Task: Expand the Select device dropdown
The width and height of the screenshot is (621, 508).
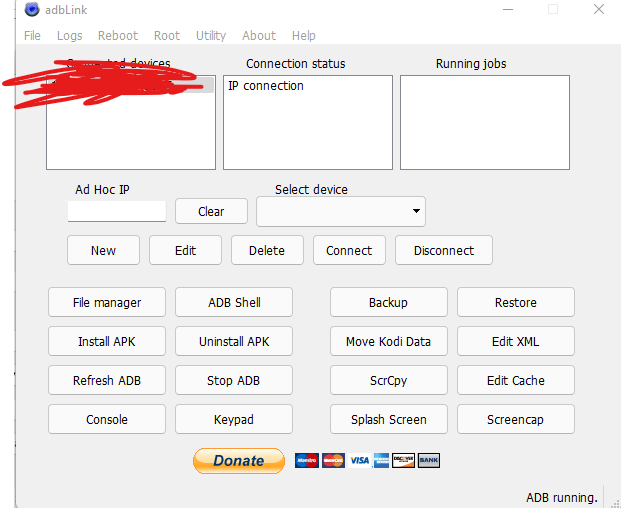Action: [341, 211]
